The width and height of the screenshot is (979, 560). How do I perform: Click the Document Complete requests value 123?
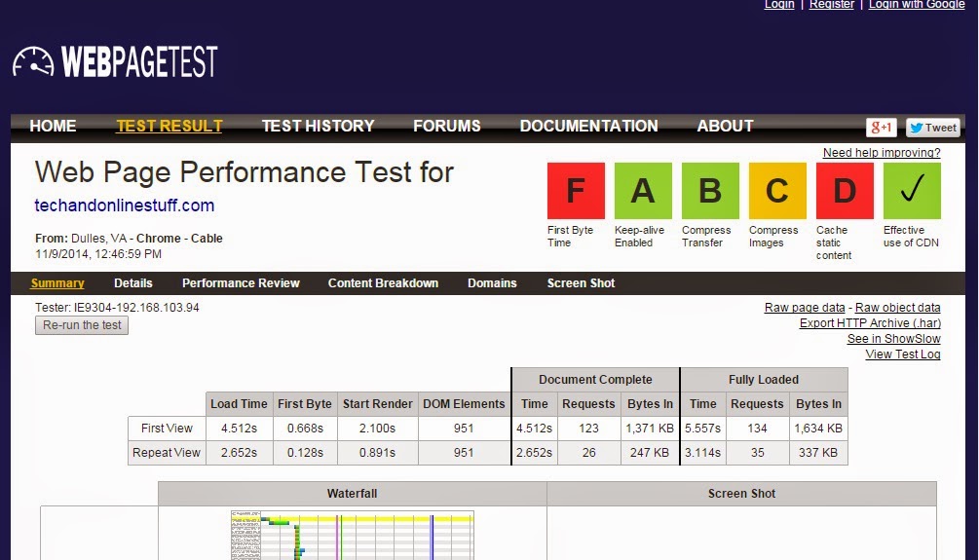(x=588, y=429)
